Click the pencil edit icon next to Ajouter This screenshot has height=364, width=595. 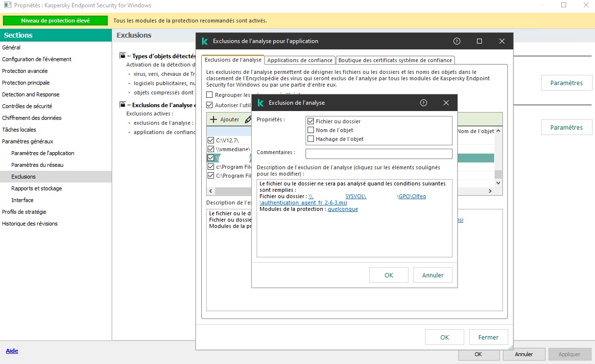tap(248, 119)
